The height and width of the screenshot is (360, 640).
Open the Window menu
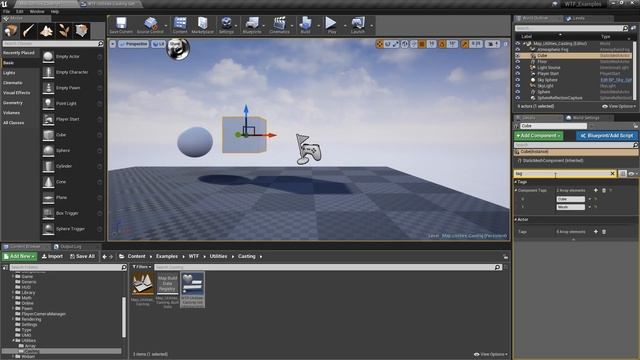(x=37, y=11)
